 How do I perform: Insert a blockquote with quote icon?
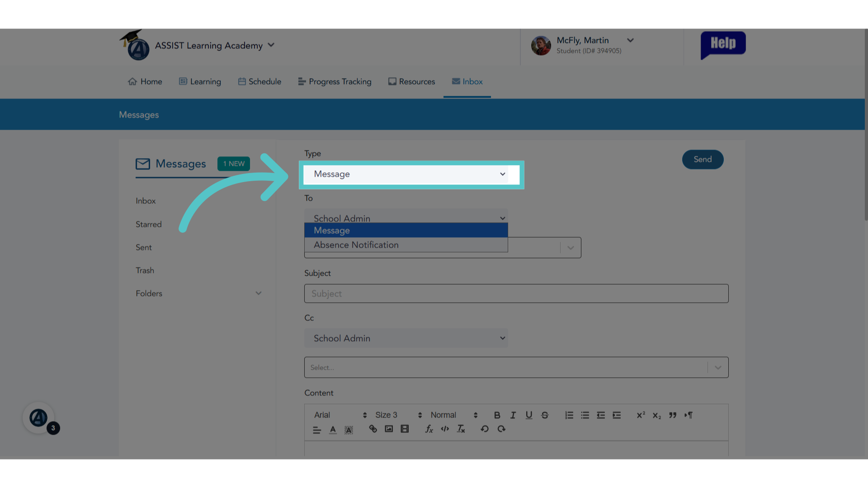click(x=673, y=415)
